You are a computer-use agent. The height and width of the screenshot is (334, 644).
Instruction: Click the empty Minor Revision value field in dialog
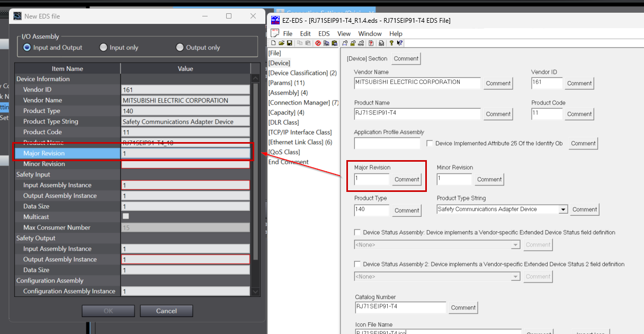click(x=185, y=164)
